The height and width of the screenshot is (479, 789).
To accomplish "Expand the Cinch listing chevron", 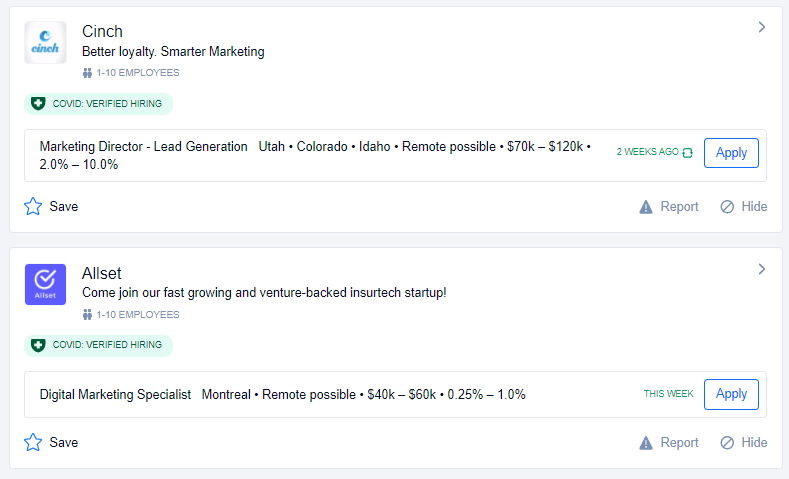I will tap(761, 28).
